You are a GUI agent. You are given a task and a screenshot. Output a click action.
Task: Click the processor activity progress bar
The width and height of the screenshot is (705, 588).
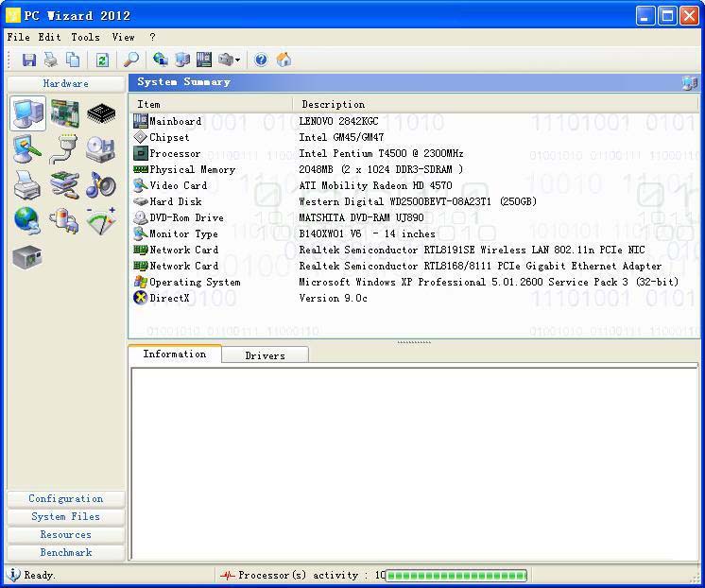[x=456, y=575]
